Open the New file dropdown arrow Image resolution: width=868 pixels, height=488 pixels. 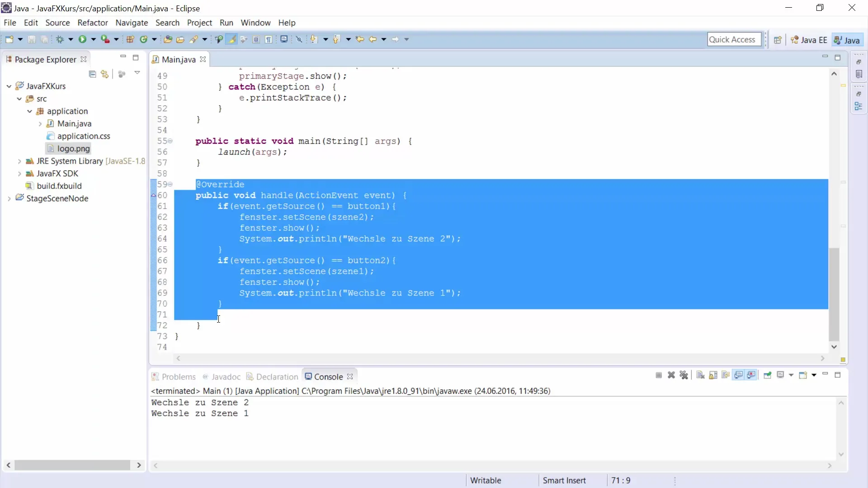coord(20,40)
